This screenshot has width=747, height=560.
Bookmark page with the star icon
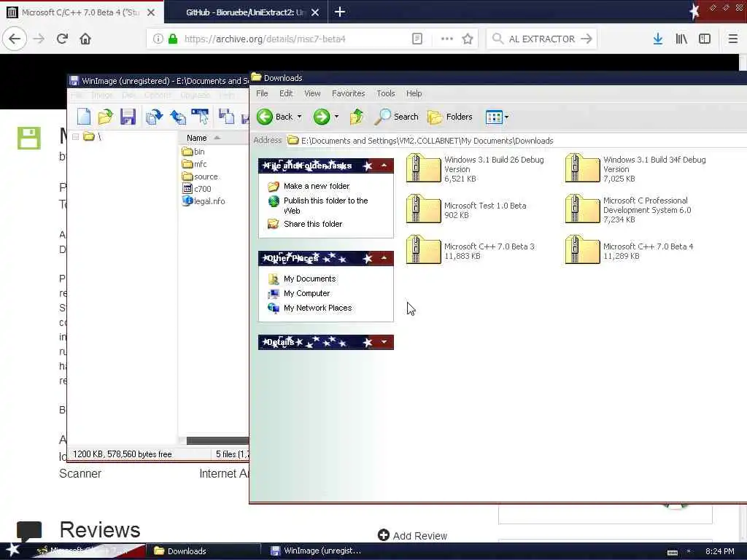point(468,39)
